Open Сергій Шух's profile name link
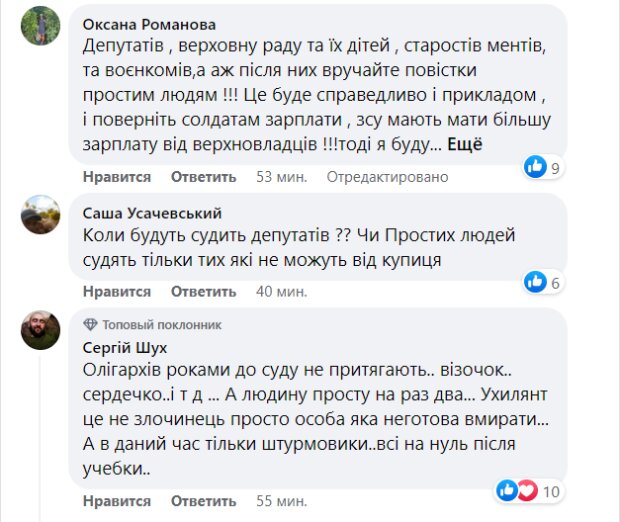This screenshot has height=522, width=620. [125, 347]
